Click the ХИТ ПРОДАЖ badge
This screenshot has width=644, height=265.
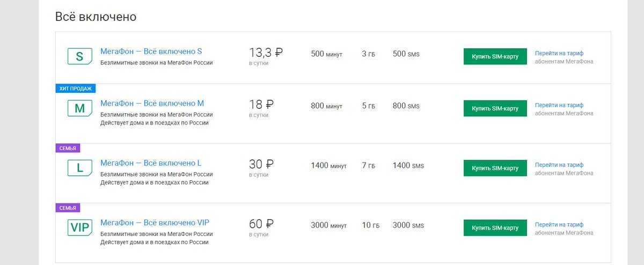click(x=76, y=89)
